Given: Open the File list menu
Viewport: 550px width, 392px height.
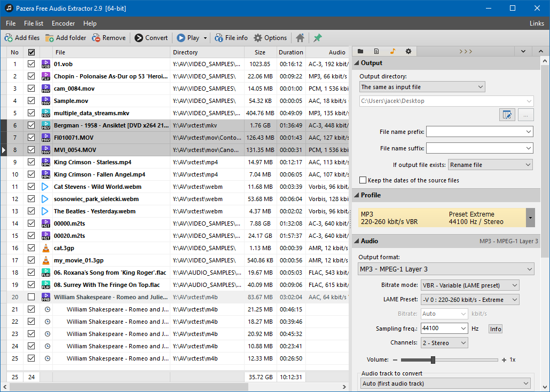Looking at the screenshot, I should (x=34, y=23).
